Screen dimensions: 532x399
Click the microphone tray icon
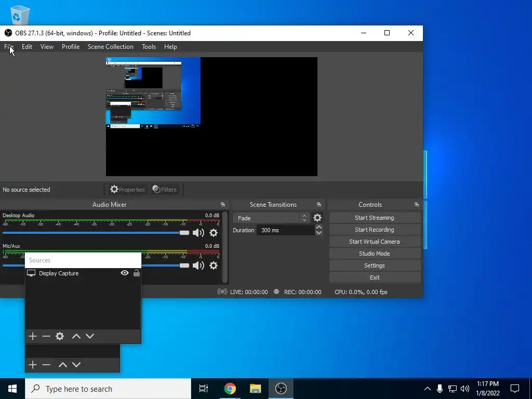(x=440, y=389)
